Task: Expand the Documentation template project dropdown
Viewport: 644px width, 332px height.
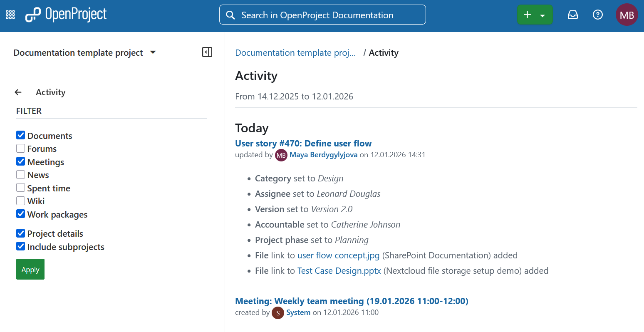Action: click(153, 52)
